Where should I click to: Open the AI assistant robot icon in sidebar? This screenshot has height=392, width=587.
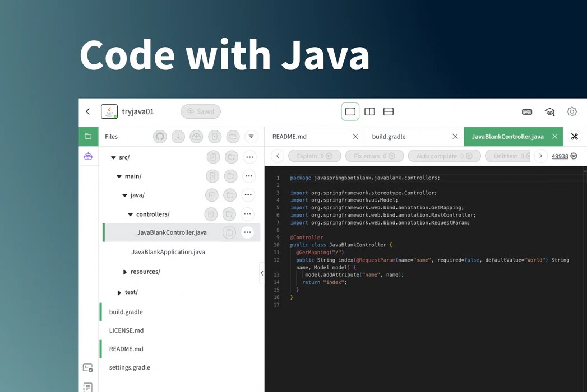point(88,157)
